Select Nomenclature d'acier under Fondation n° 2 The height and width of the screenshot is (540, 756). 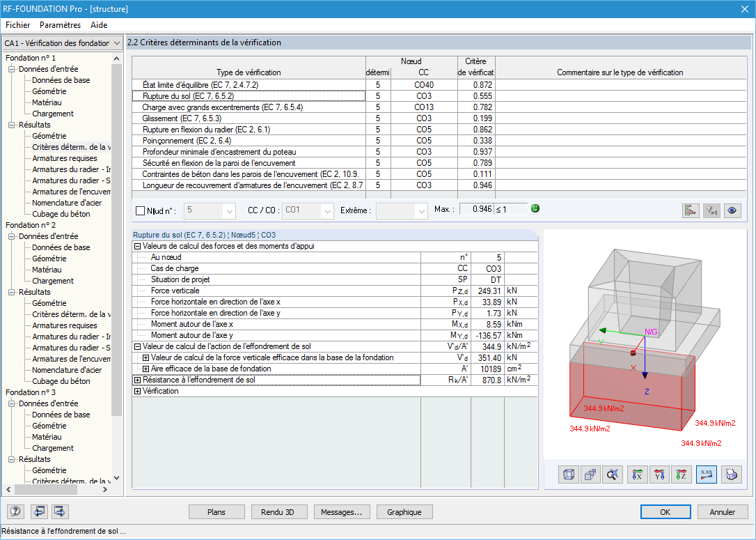coord(67,370)
